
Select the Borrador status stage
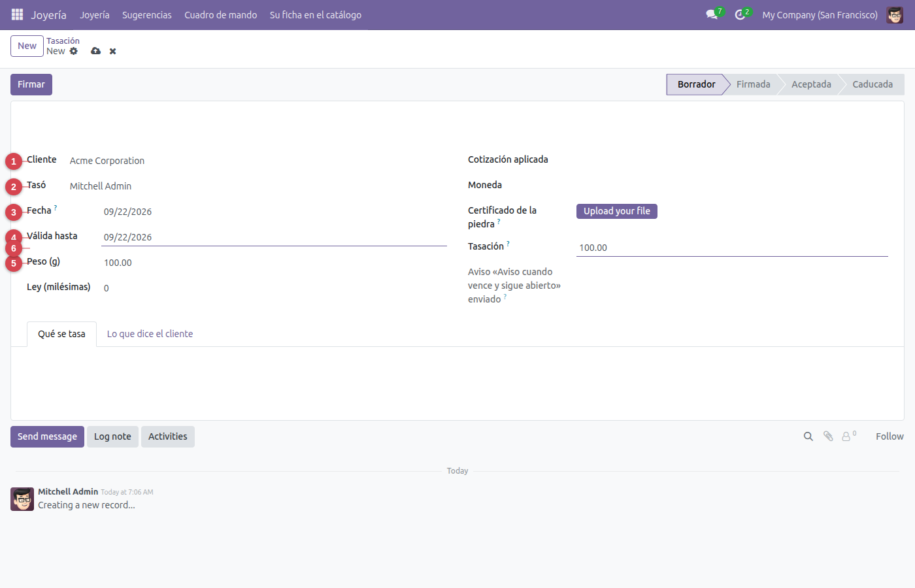pos(696,84)
